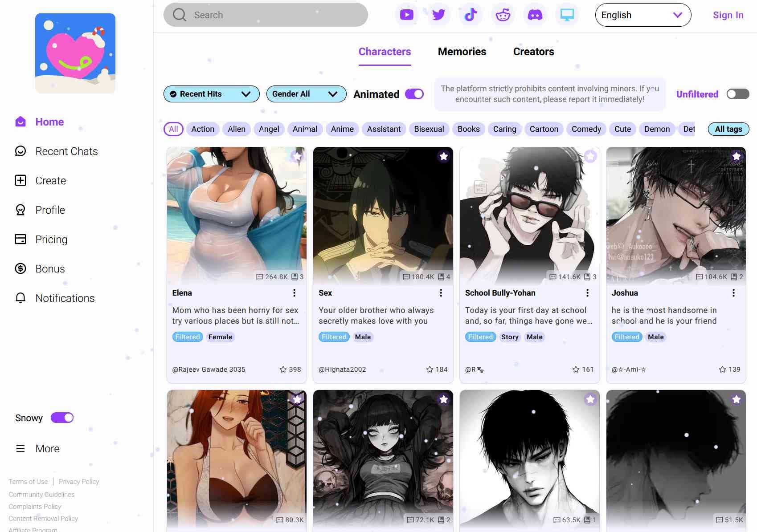Click the Sign In link

[x=728, y=15]
